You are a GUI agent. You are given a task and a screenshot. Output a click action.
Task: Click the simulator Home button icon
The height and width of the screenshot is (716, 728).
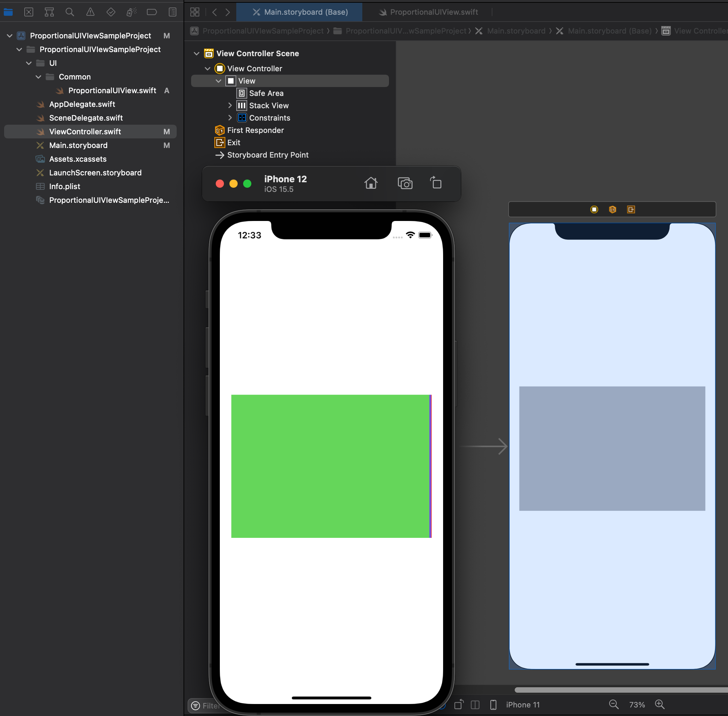click(x=371, y=183)
